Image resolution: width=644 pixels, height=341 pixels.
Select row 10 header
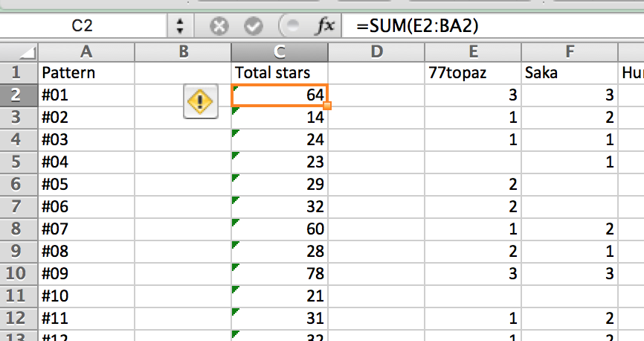click(x=19, y=273)
